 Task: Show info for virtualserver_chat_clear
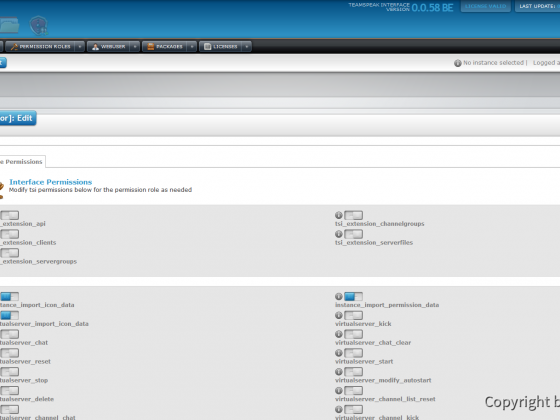click(x=339, y=334)
